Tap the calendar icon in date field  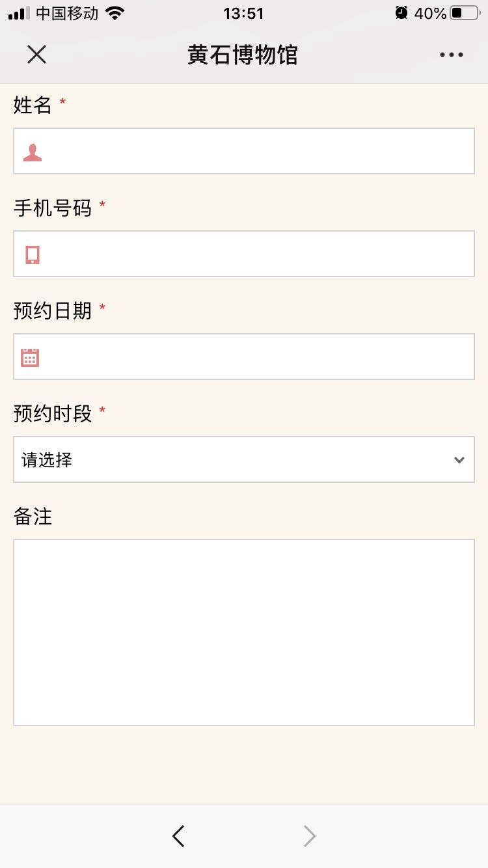pos(30,357)
